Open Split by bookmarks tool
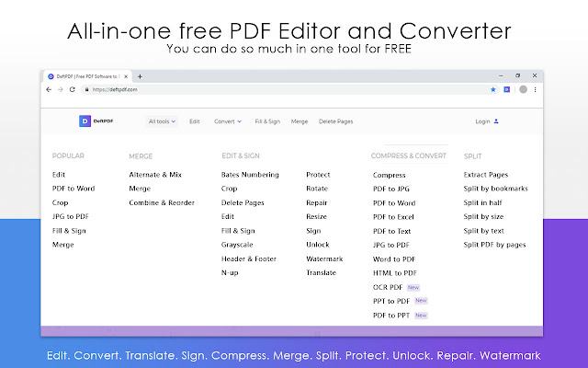This screenshot has width=588, height=368. pos(495,188)
